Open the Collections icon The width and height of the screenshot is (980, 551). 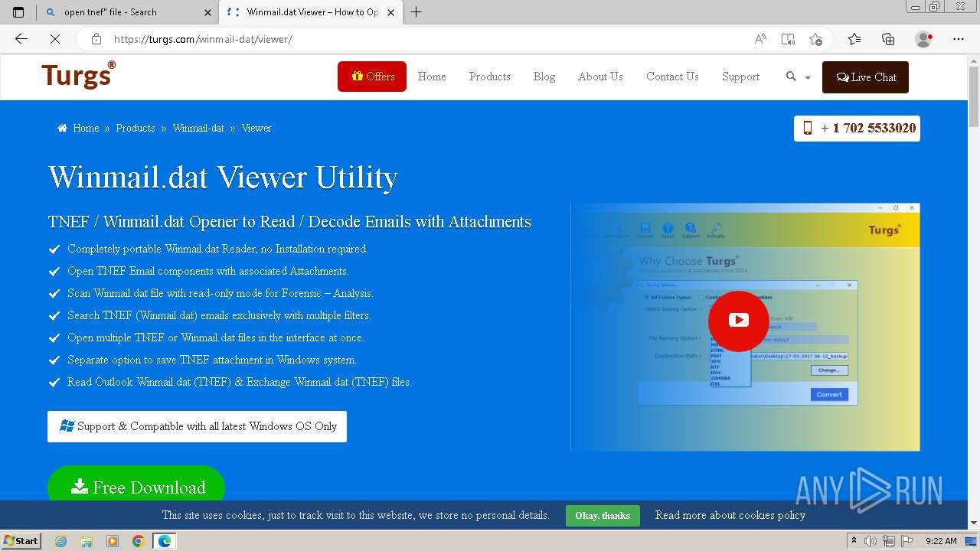(888, 39)
